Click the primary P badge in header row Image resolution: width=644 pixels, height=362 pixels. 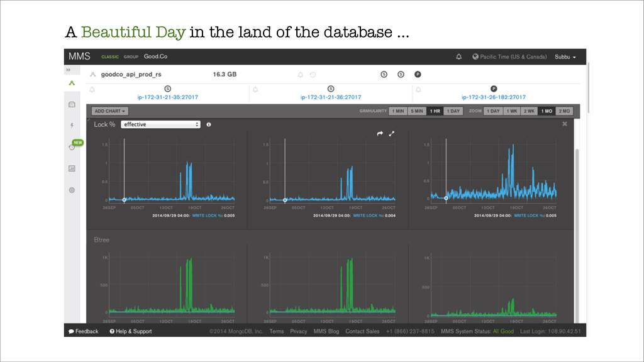(418, 74)
